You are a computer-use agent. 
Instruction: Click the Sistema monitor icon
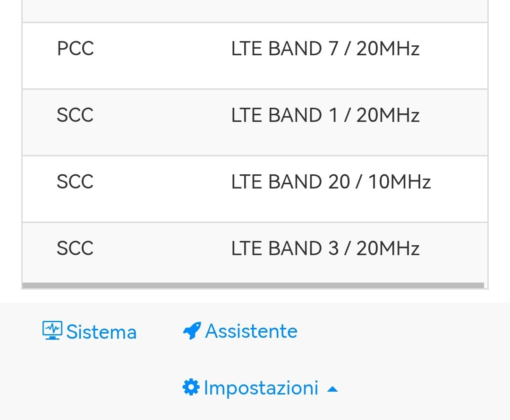(52, 331)
